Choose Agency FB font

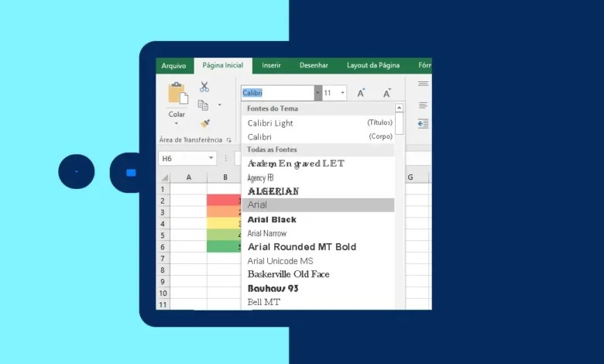coord(318,177)
